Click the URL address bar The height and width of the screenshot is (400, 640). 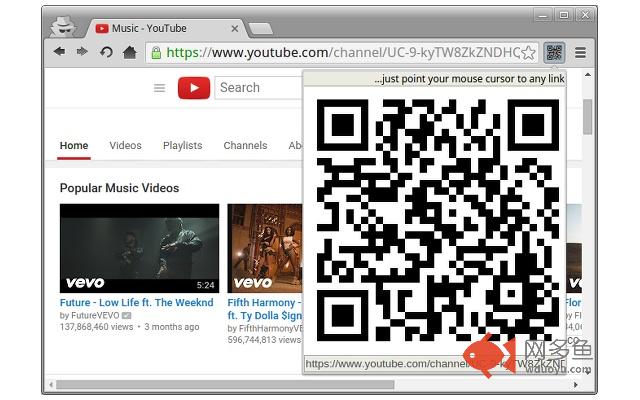pos(342,53)
